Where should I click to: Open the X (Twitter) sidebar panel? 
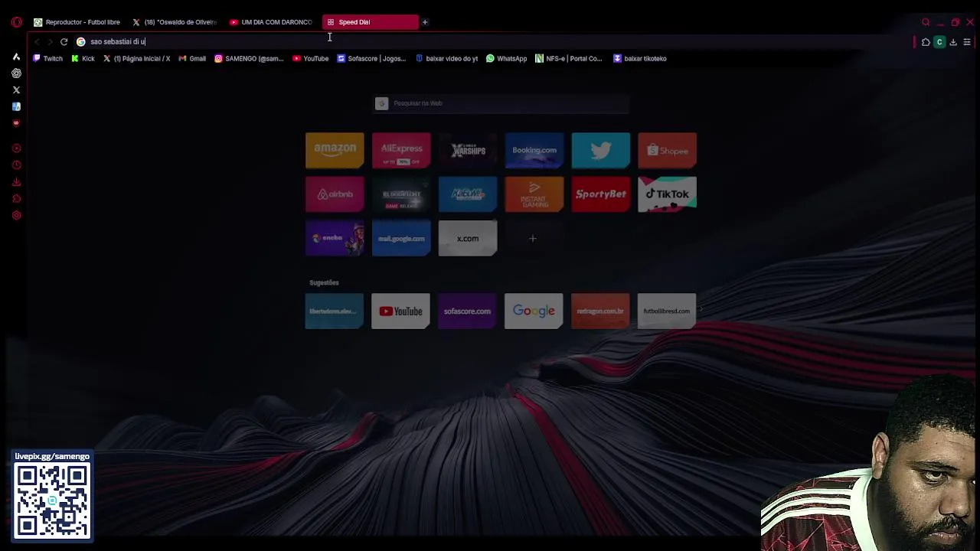[x=16, y=90]
